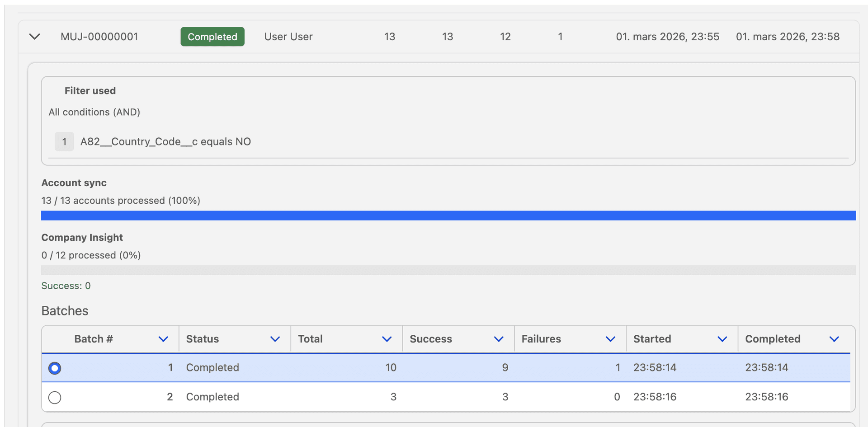Click the green Completed status badge
The image size is (868, 427).
point(212,37)
